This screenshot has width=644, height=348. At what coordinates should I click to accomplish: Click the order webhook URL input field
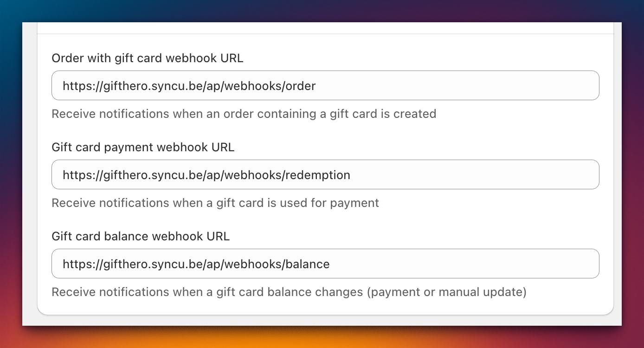[x=325, y=85]
